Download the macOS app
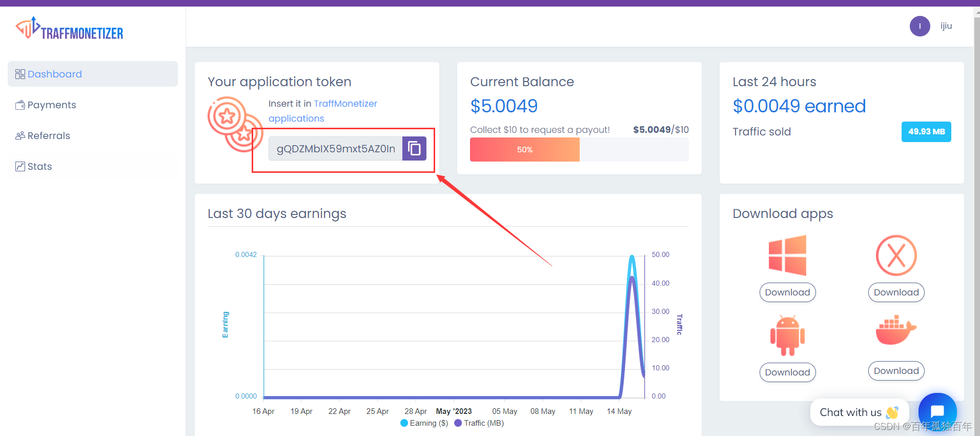 pos(896,292)
